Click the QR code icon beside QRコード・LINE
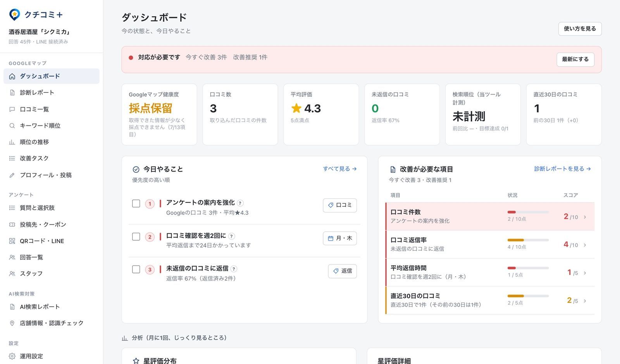This screenshot has height=364, width=620. (12, 241)
